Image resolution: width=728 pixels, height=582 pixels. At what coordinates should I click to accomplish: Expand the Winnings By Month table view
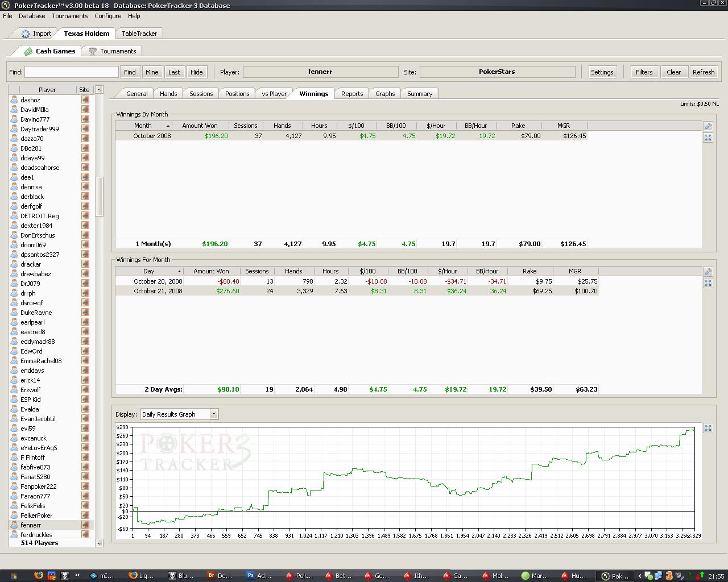708,137
